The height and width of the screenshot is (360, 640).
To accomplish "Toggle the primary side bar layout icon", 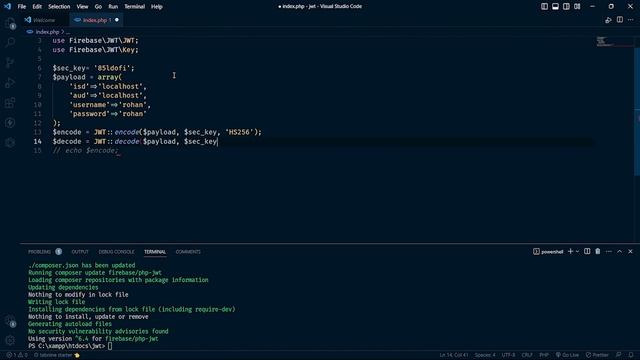I will click(x=544, y=7).
